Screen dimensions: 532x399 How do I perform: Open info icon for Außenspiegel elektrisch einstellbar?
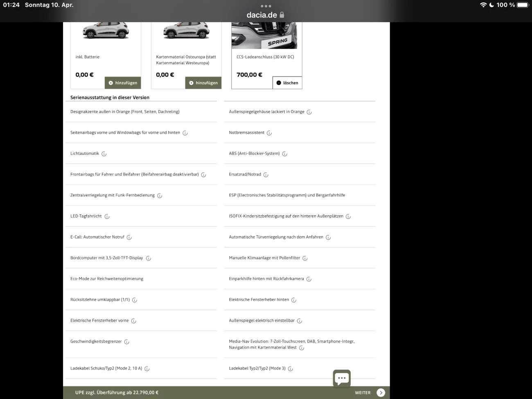[300, 321]
